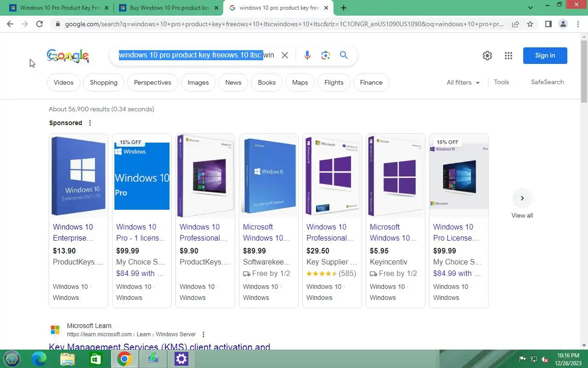
Task: Close the active Google search tab
Action: [326, 8]
